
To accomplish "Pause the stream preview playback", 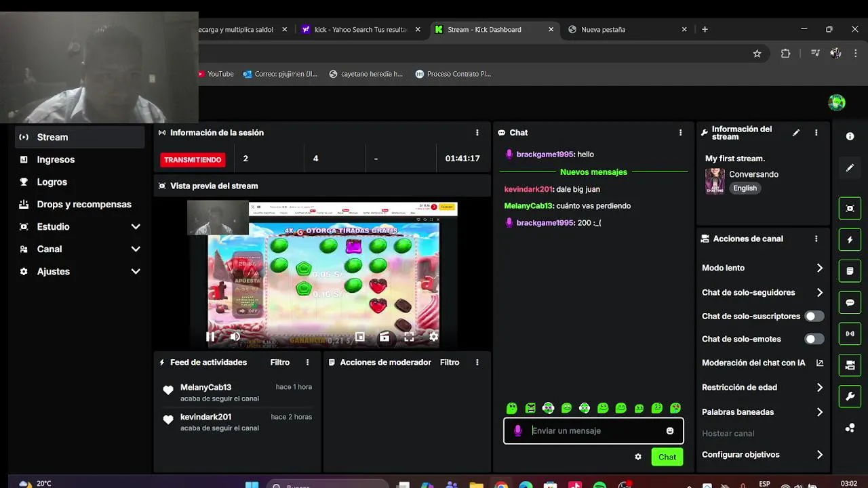I will pos(210,337).
